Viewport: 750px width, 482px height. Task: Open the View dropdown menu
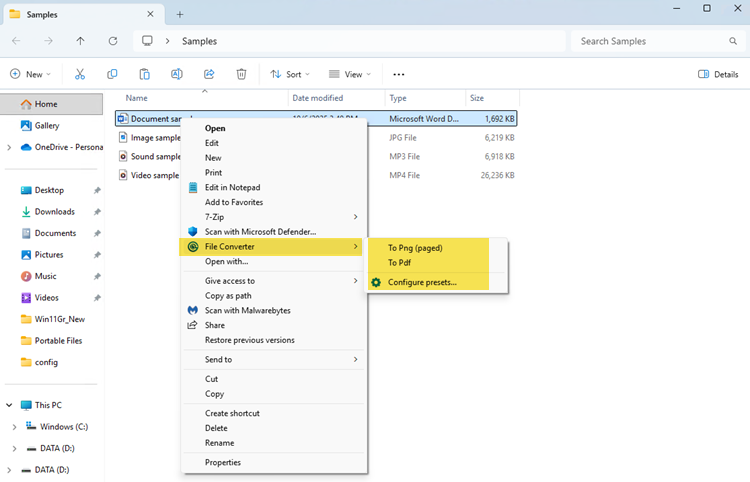(x=349, y=74)
